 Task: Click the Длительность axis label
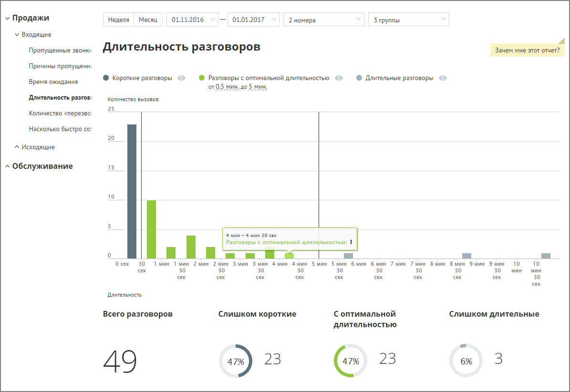[124, 295]
